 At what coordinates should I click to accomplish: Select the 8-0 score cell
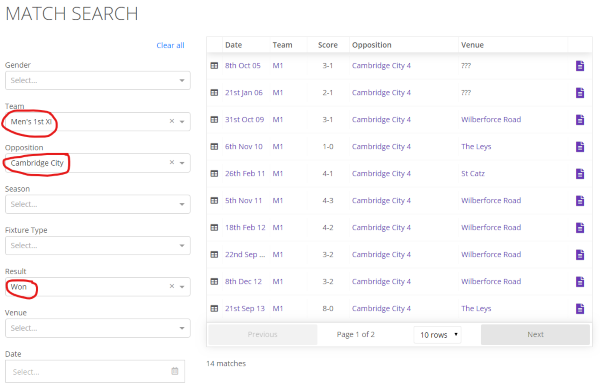tap(328, 308)
